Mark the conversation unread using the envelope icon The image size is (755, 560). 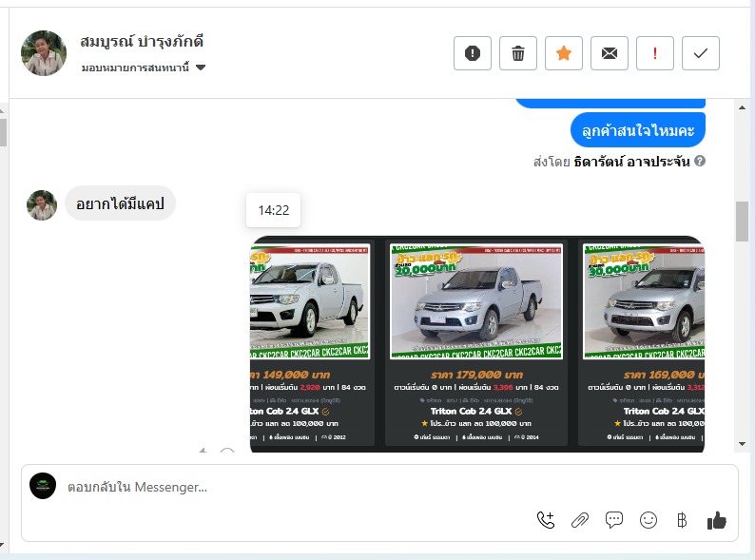tap(610, 53)
